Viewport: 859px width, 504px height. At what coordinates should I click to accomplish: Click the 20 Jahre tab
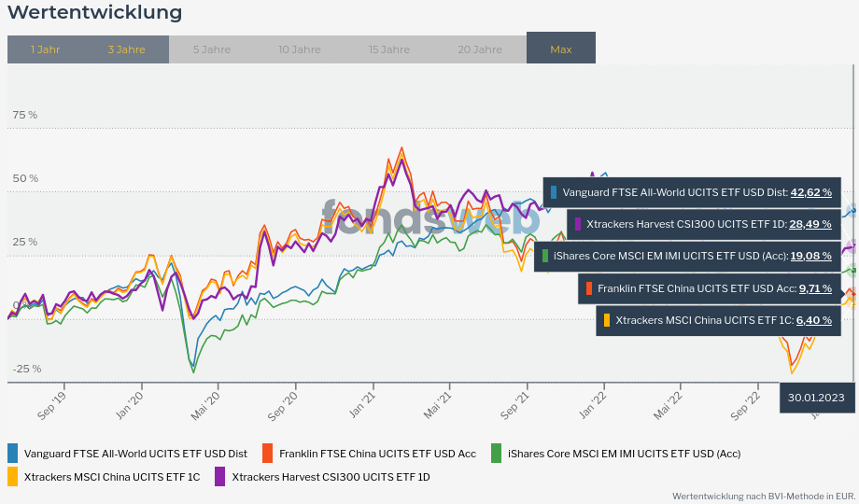479,49
